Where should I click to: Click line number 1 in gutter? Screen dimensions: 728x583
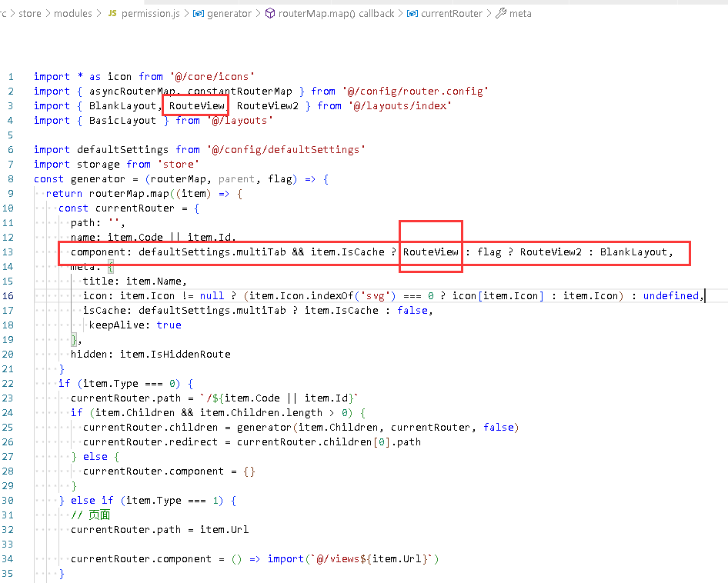click(x=11, y=77)
